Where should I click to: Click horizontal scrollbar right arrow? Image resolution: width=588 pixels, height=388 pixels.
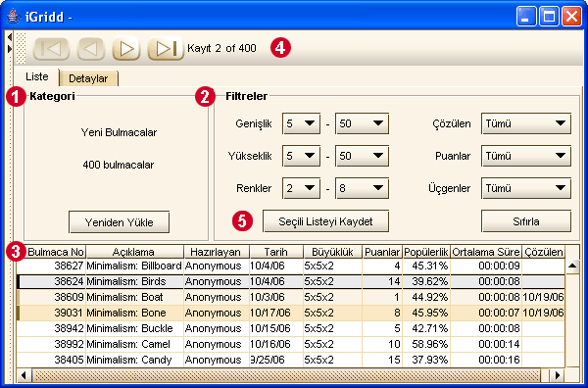coord(558,375)
